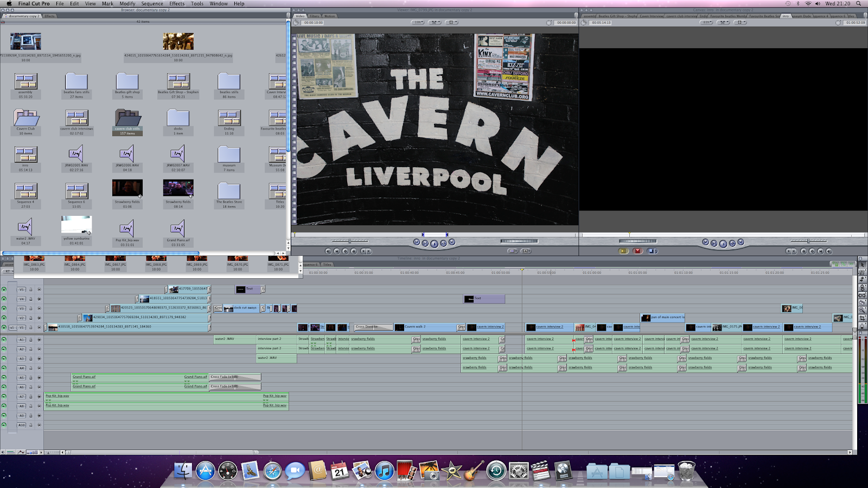The image size is (868, 488).
Task: Go to next edit in Viewer transport
Action: 452,242
